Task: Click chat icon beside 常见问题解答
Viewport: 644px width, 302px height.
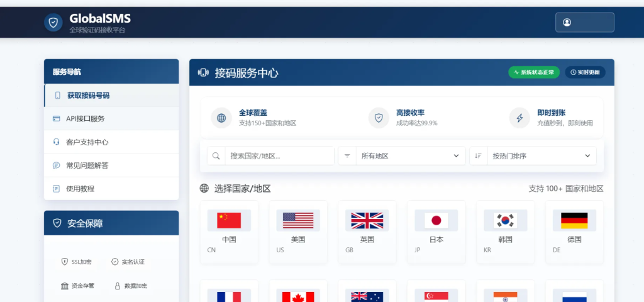Action: click(56, 165)
